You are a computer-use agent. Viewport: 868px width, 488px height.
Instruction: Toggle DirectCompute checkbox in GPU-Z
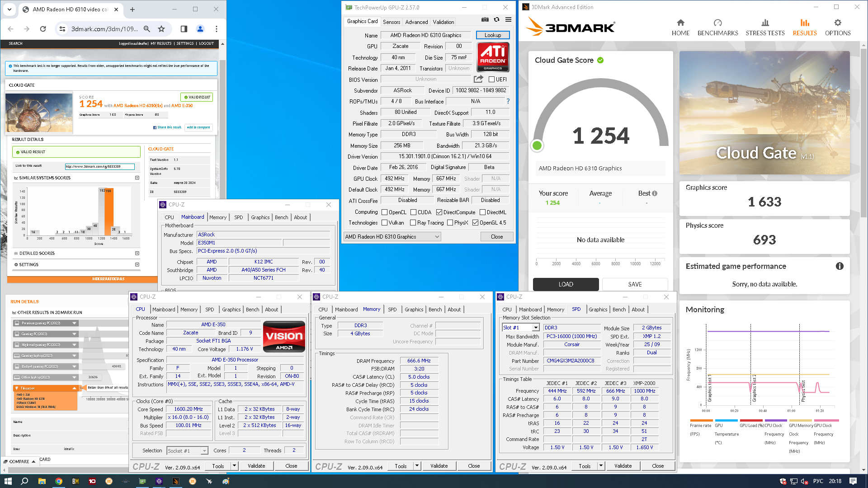tap(439, 212)
